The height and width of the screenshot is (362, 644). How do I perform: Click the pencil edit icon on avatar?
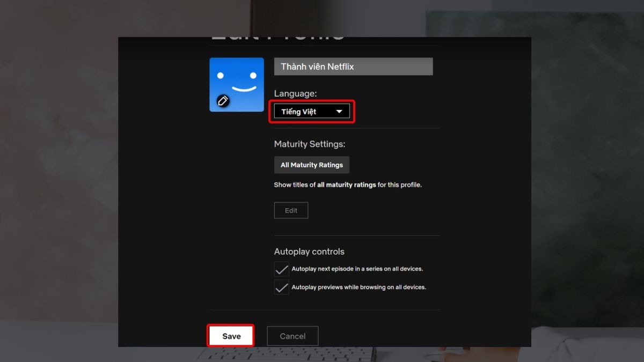pos(223,100)
